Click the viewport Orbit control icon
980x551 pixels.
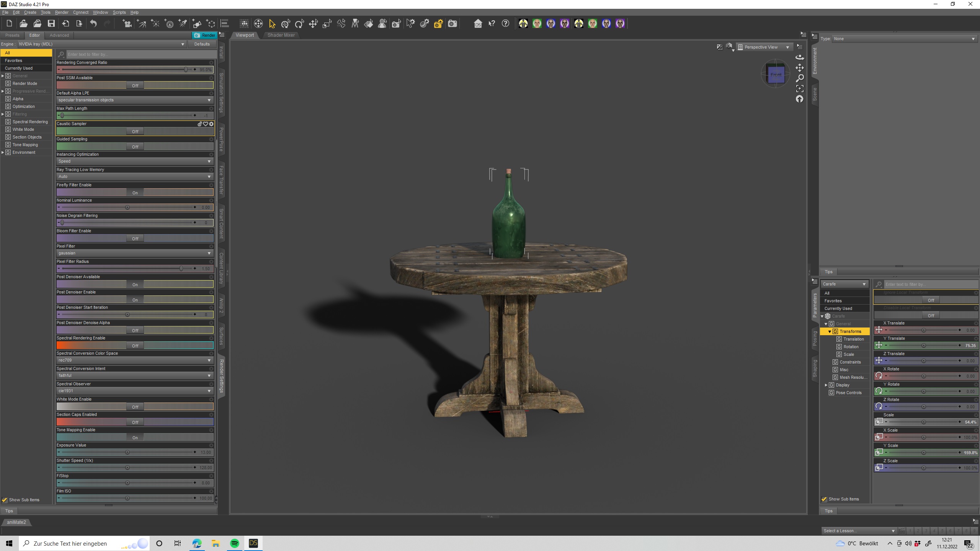800,57
